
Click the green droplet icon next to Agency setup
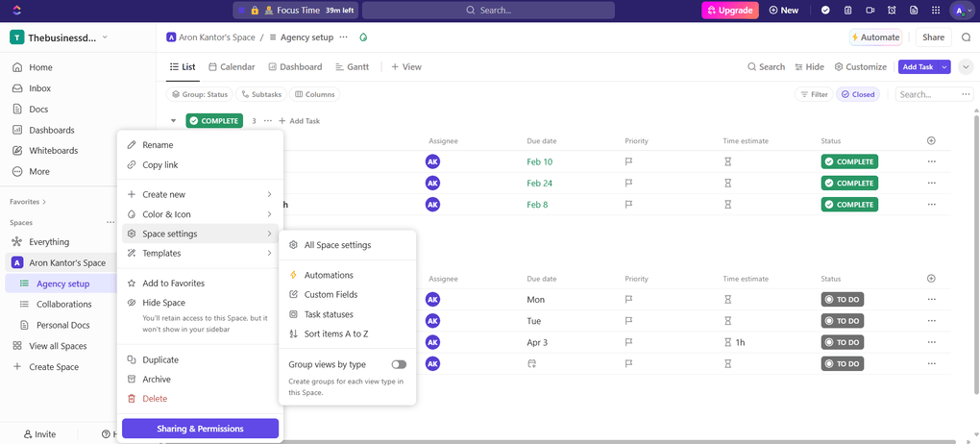pos(363,37)
